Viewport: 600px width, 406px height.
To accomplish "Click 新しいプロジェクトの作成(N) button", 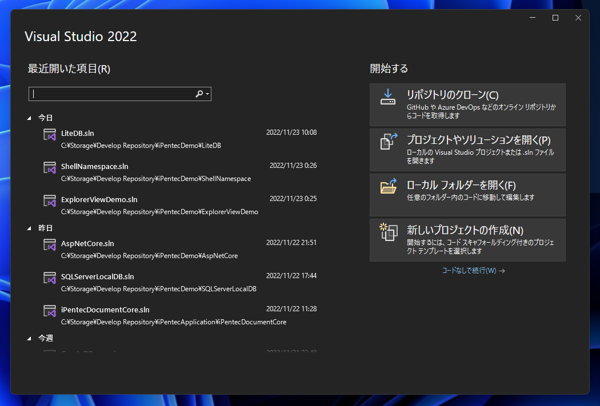I will 468,240.
